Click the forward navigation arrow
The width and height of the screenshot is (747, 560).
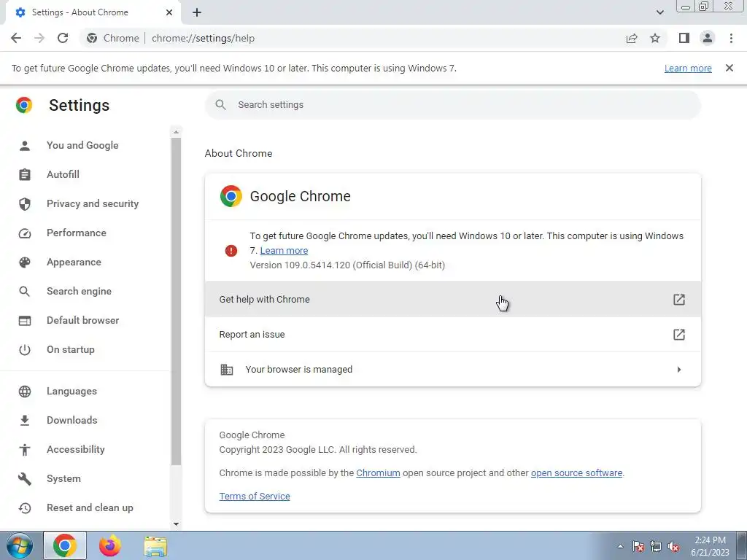(39, 38)
